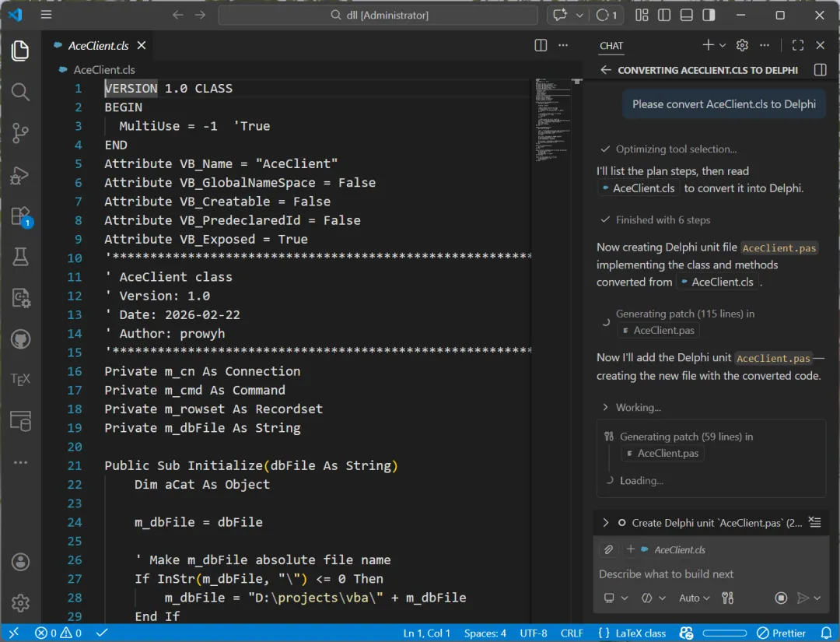The height and width of the screenshot is (642, 840).
Task: Open chat settings gear
Action: coord(742,45)
